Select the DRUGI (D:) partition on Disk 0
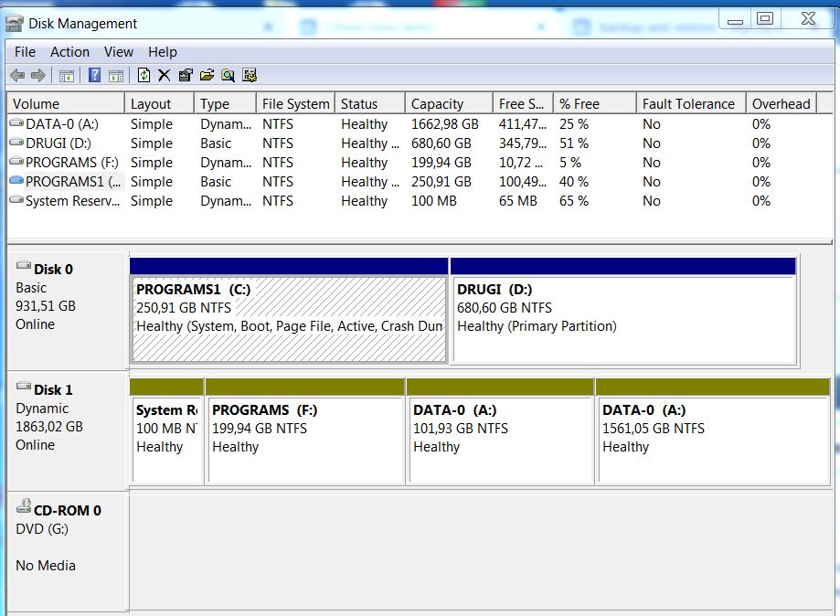840x616 pixels. (x=623, y=318)
